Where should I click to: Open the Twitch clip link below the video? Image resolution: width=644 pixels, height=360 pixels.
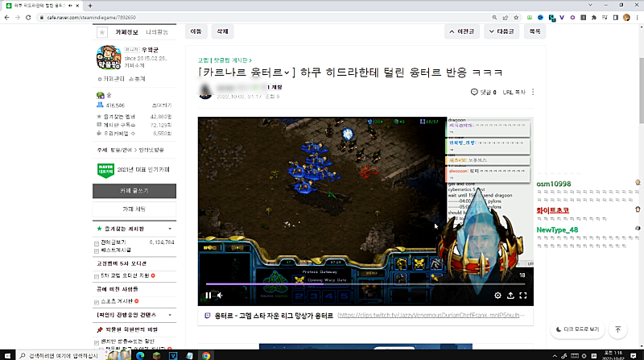coord(431,316)
